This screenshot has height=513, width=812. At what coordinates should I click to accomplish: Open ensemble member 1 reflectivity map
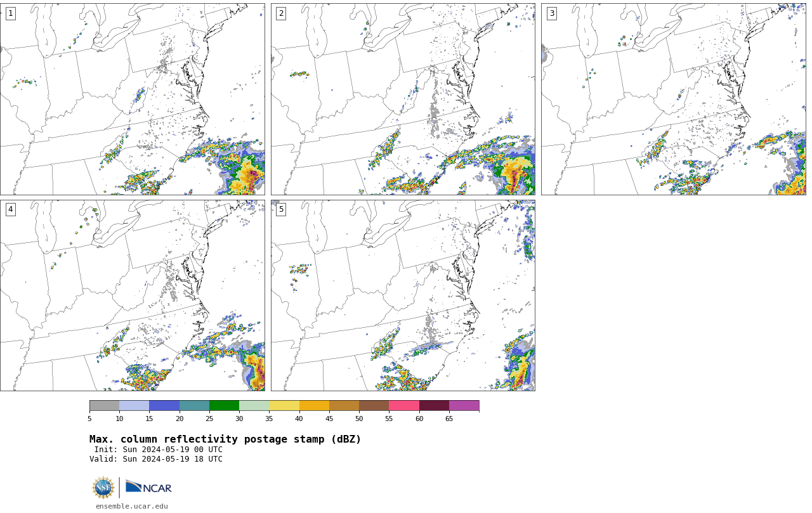pos(133,99)
